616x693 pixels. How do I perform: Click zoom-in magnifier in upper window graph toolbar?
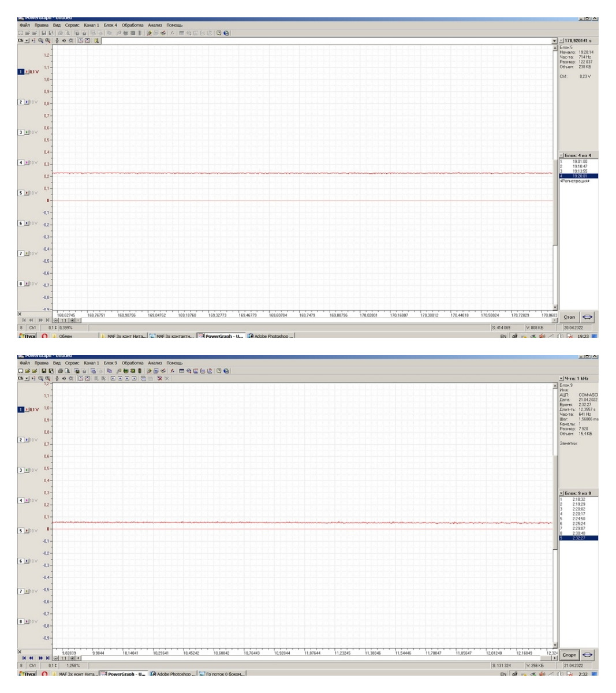pyautogui.click(x=47, y=40)
